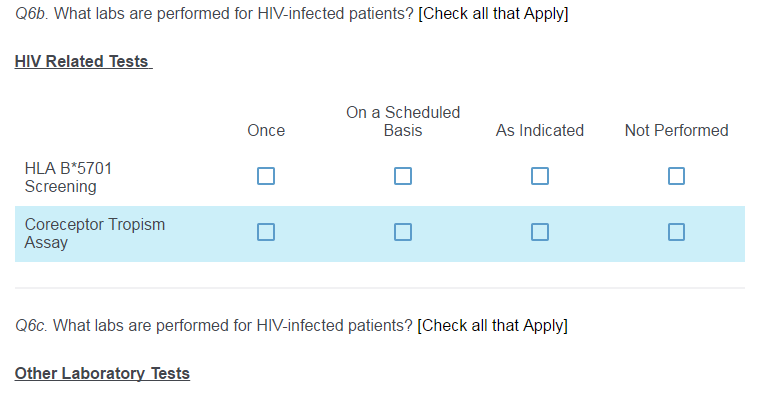
Task: Check Once for HLA B*5701 Screening
Action: pyautogui.click(x=266, y=176)
